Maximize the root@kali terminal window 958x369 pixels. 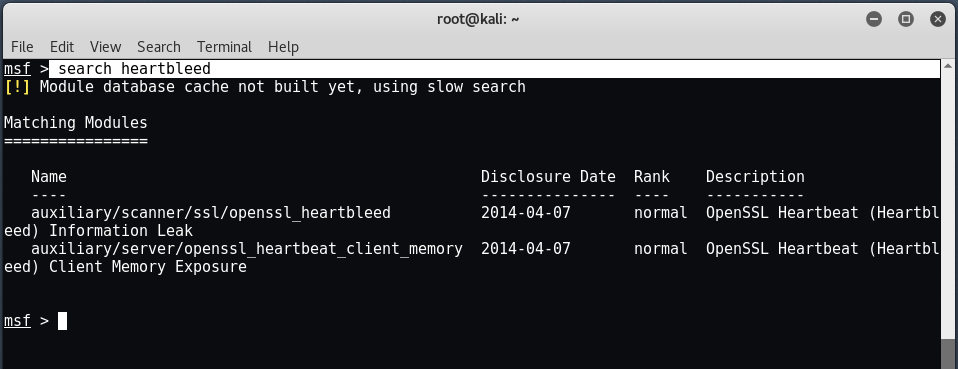(905, 19)
